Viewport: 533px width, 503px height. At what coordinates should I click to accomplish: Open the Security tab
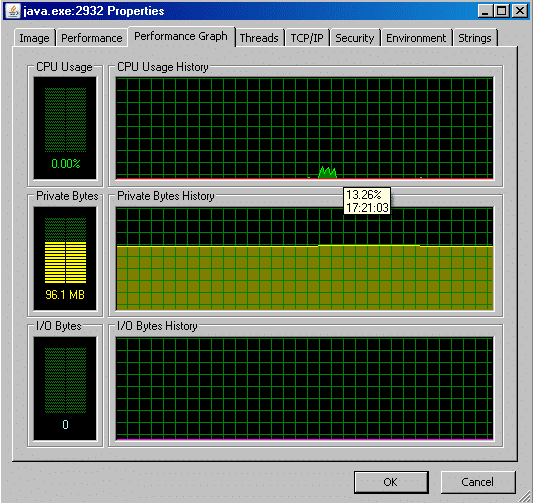(x=355, y=38)
